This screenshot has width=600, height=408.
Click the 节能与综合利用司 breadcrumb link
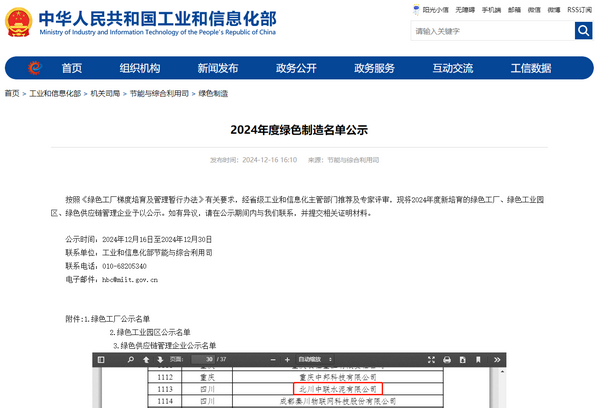pyautogui.click(x=159, y=93)
